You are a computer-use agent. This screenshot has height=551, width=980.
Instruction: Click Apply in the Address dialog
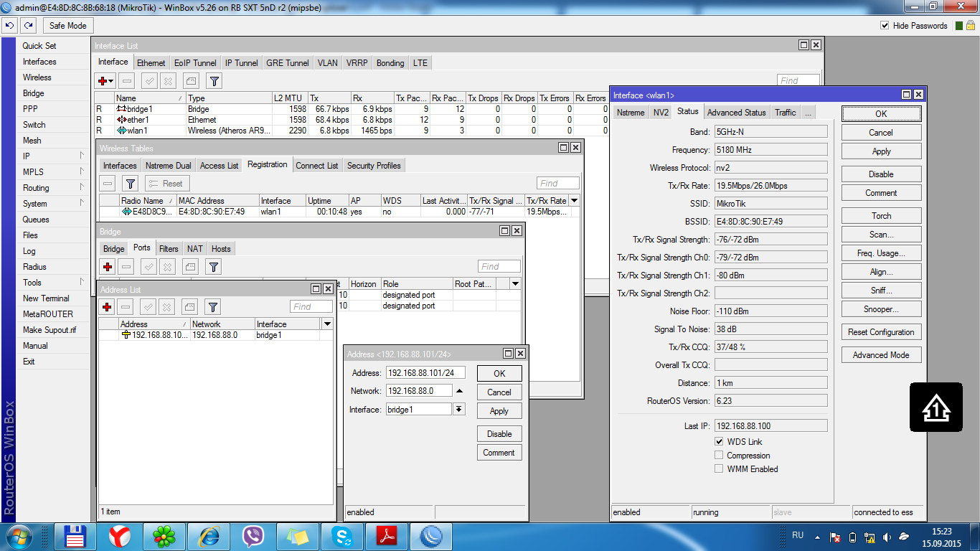click(499, 411)
